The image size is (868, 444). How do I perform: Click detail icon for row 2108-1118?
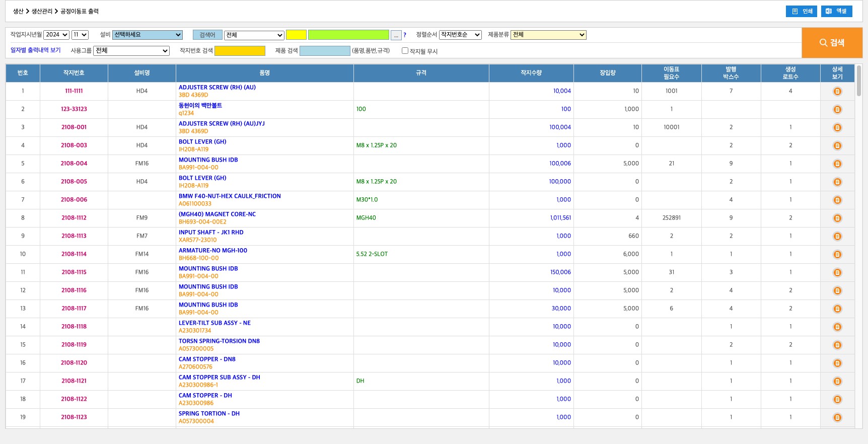click(x=837, y=327)
